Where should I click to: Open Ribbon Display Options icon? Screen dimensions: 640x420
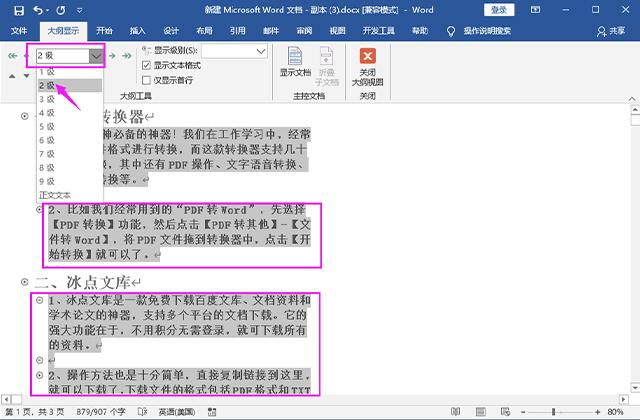point(536,10)
